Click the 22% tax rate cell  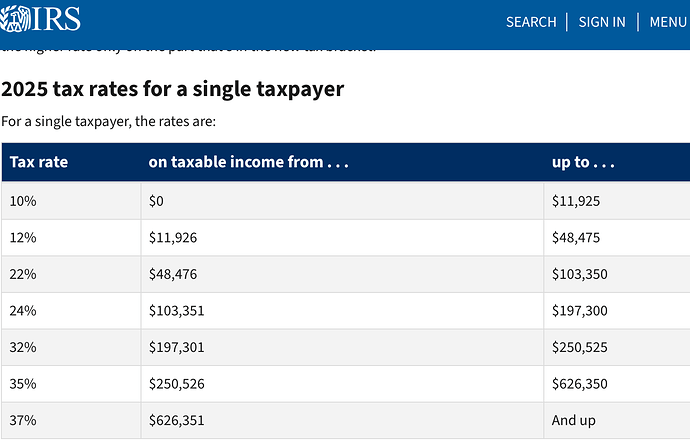(71, 274)
